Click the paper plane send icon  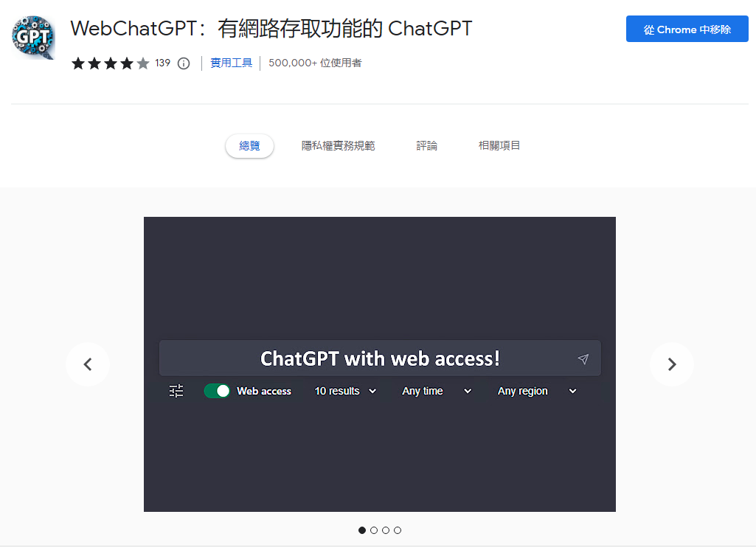point(583,359)
